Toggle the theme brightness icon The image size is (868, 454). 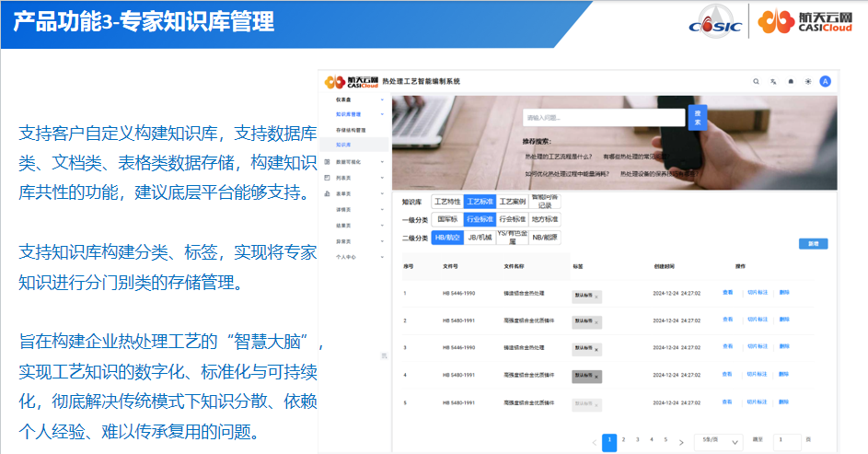807,81
